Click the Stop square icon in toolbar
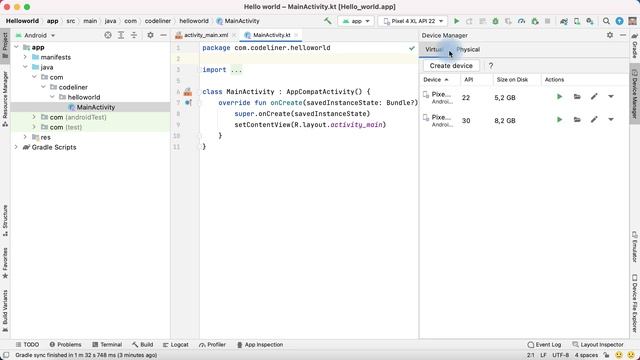The width and height of the screenshot is (640, 360). click(x=548, y=21)
